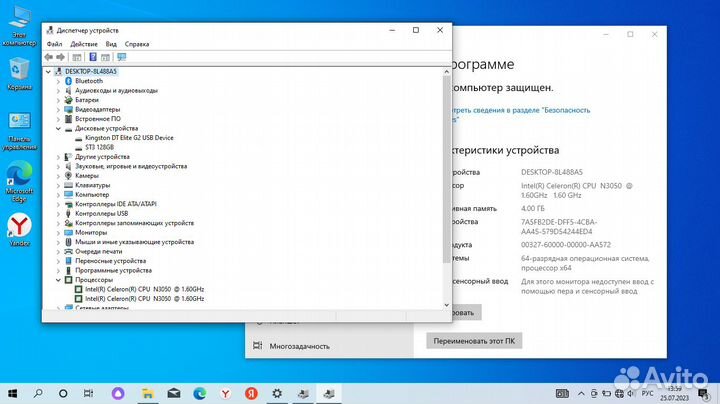
Task: Open the Mail app on the taskbar
Action: [174, 393]
